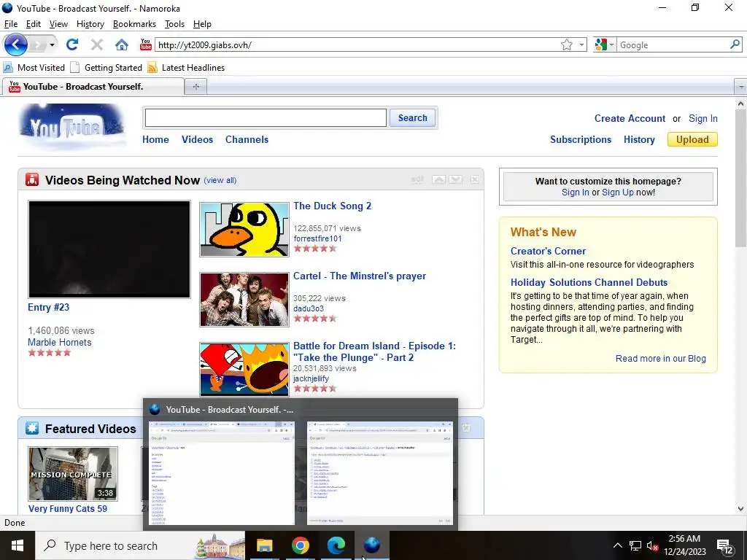747x560 pixels.
Task: Reload the page with the refresh icon
Action: click(x=72, y=44)
